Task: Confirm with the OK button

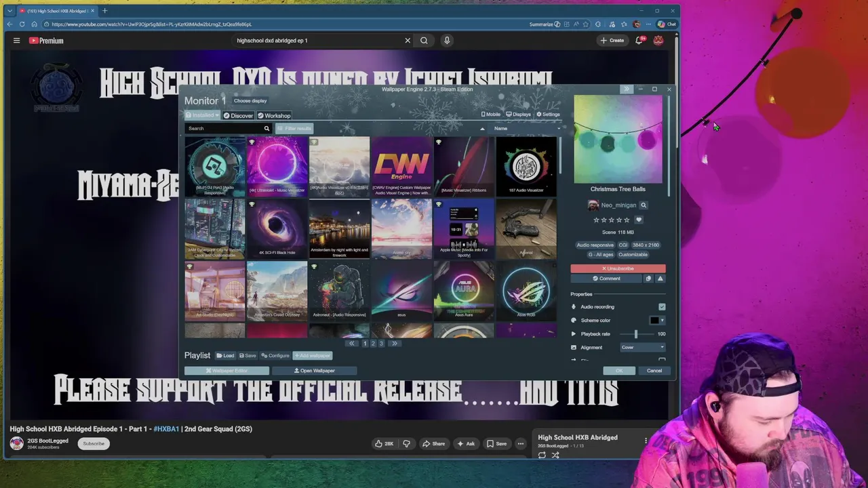Action: click(x=619, y=371)
